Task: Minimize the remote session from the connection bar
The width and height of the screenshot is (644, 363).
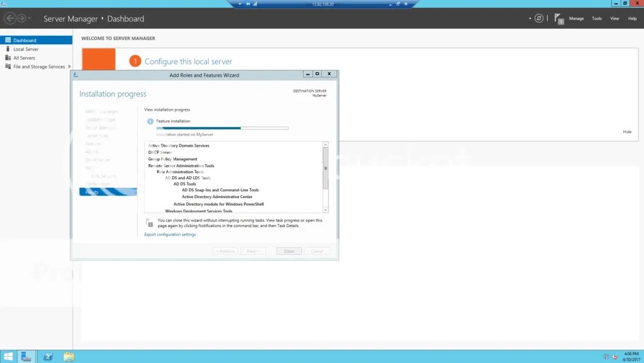Action: [x=390, y=4]
